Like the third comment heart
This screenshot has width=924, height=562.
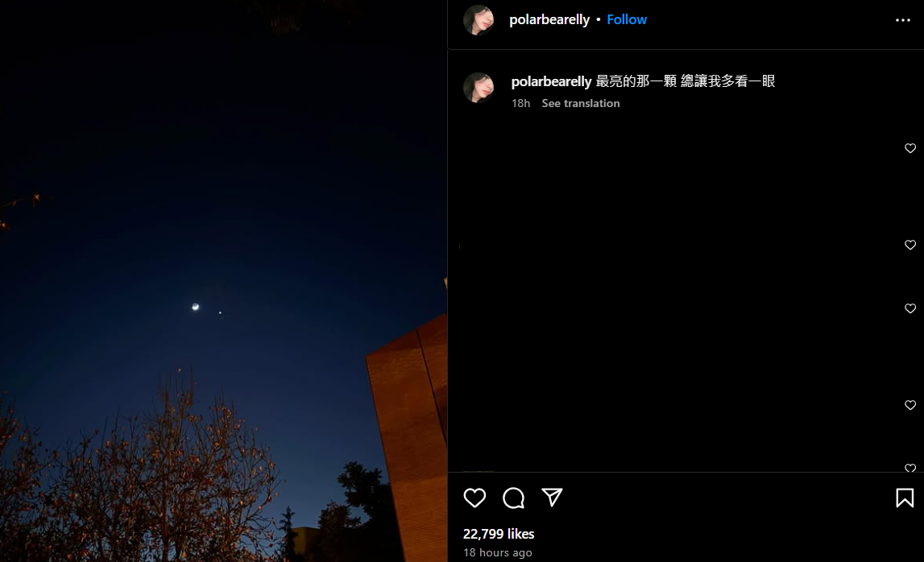909,308
